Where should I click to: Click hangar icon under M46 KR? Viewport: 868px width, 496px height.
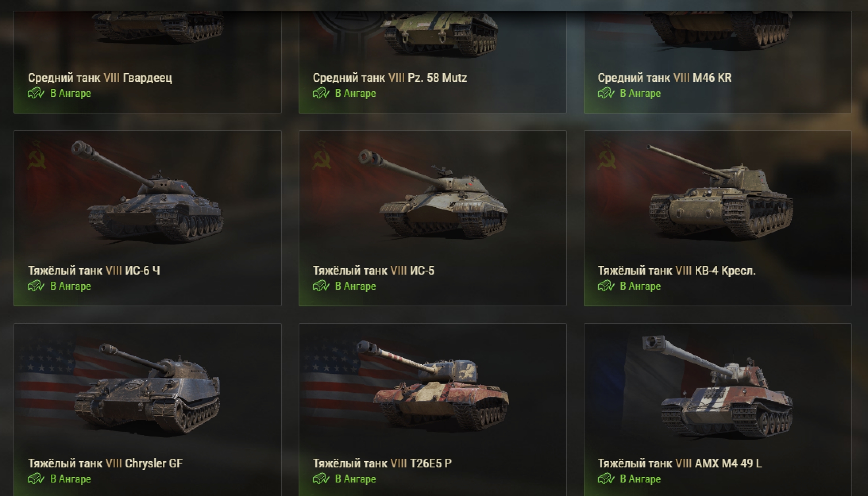606,93
